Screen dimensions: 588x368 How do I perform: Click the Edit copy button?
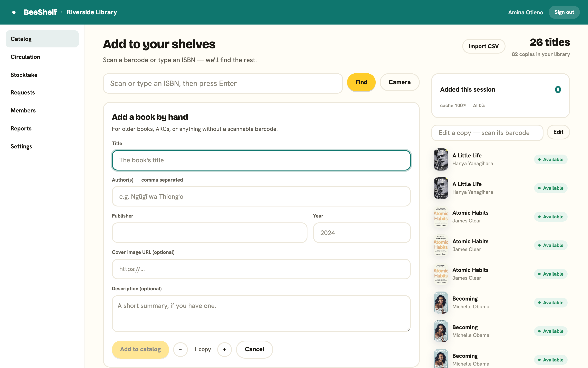pyautogui.click(x=558, y=132)
